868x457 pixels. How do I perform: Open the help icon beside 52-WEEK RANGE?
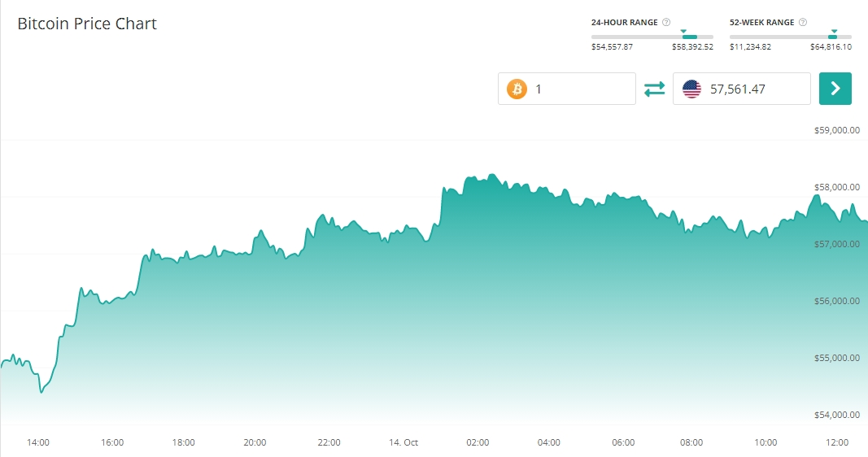803,23
